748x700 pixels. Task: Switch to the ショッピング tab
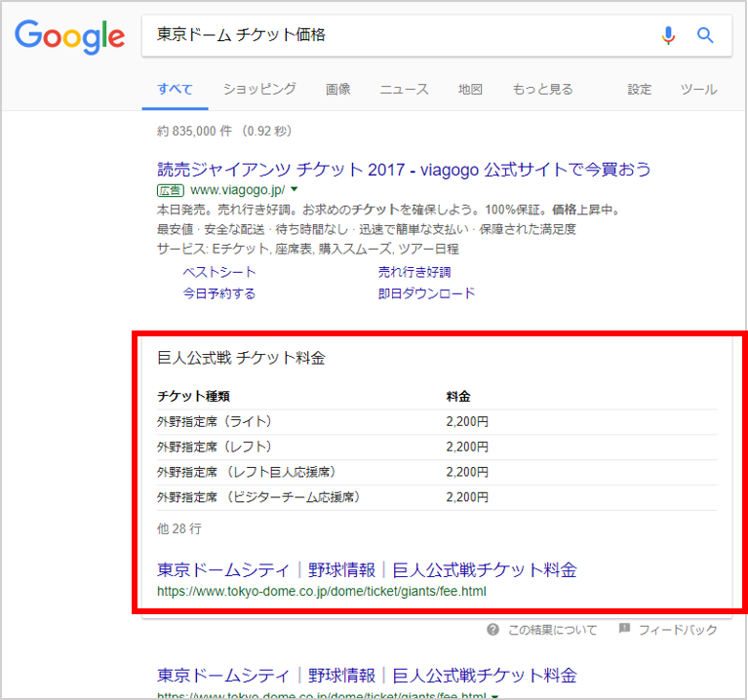[x=259, y=89]
